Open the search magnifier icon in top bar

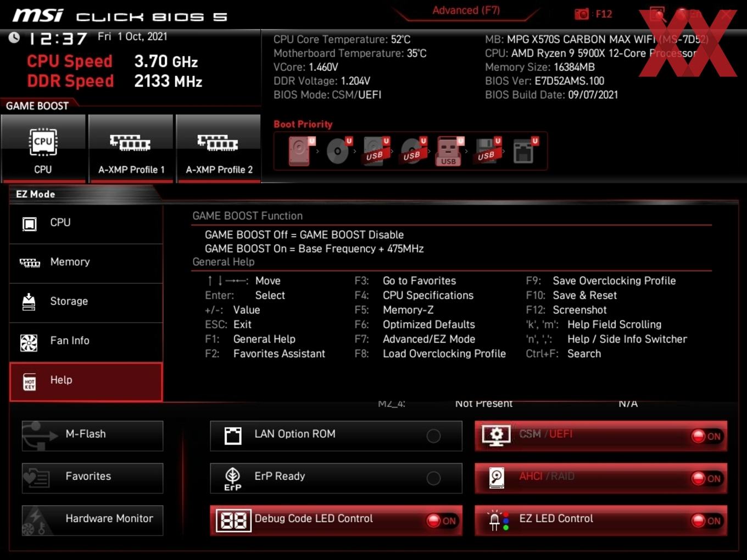click(657, 14)
